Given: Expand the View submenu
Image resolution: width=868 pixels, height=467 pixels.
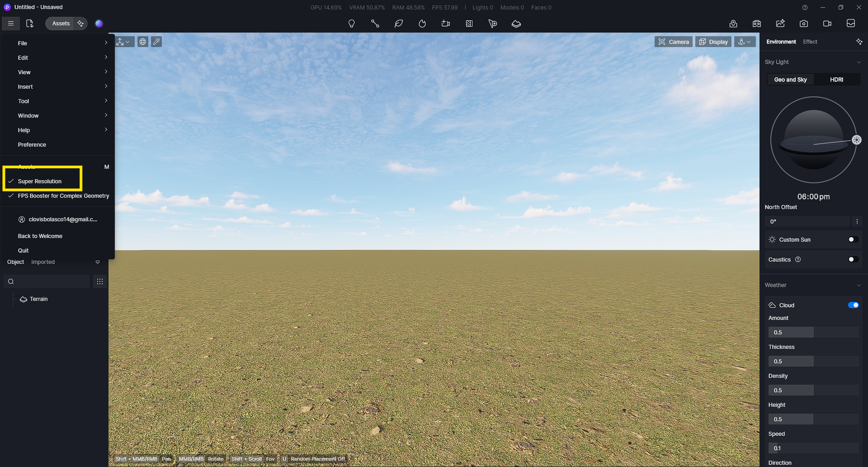Looking at the screenshot, I should coord(58,72).
